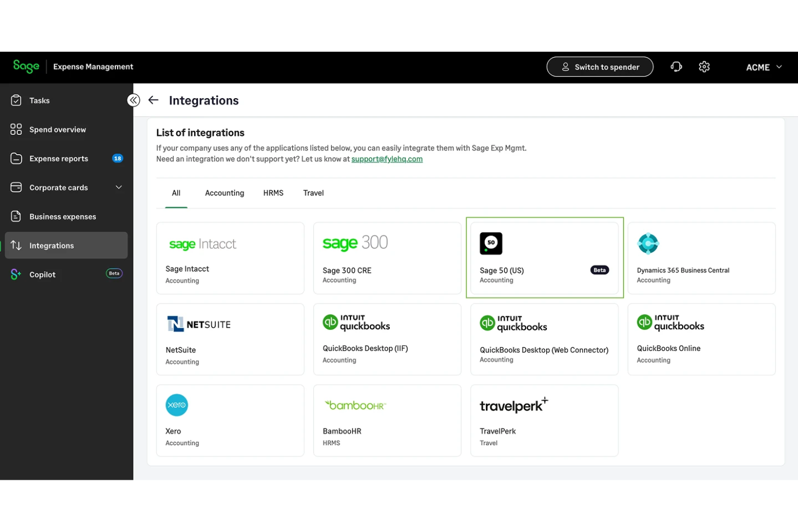Click the expense reports notification badge
Image resolution: width=798 pixels, height=532 pixels.
[118, 158]
